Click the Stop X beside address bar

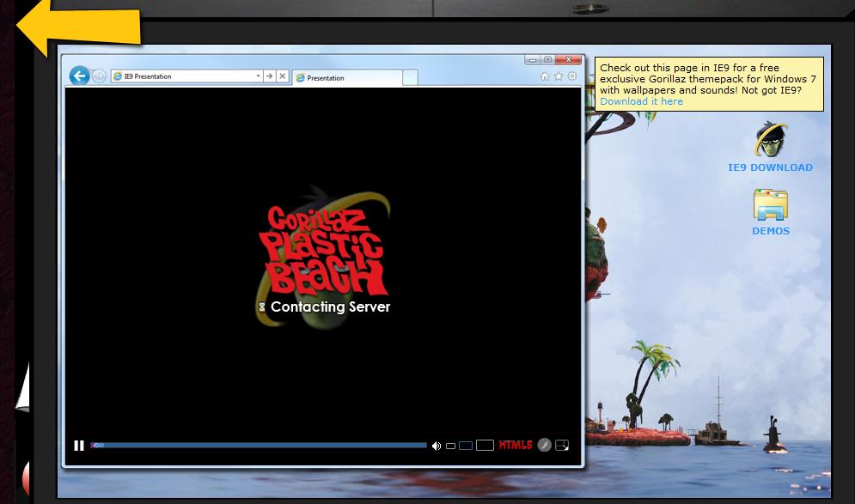tap(283, 76)
